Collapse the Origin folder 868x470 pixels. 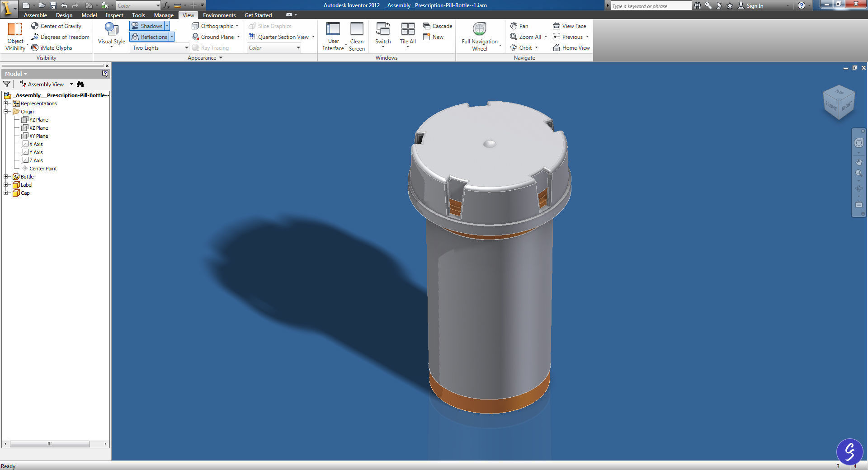(6, 112)
